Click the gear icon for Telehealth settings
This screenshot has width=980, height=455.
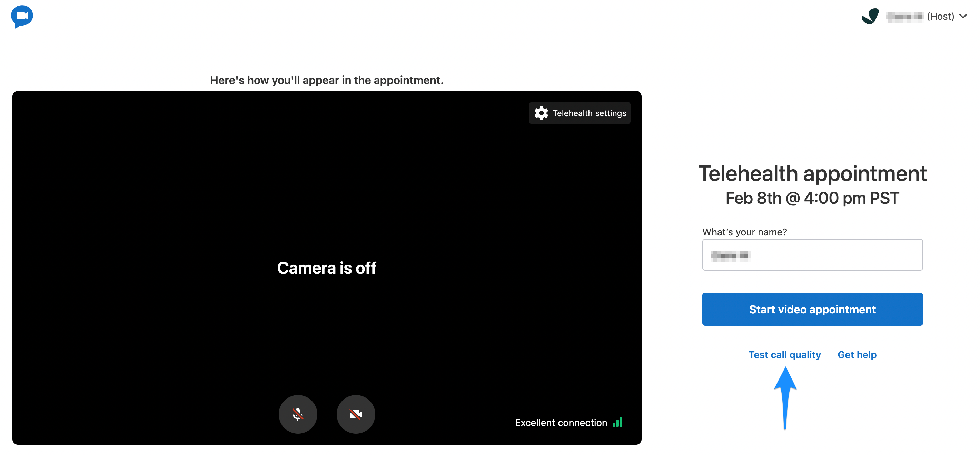click(541, 113)
